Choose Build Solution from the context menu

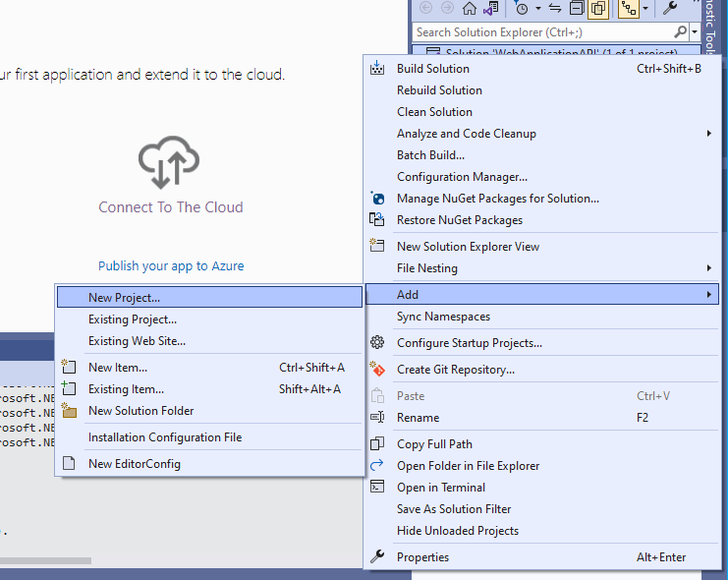point(541,69)
